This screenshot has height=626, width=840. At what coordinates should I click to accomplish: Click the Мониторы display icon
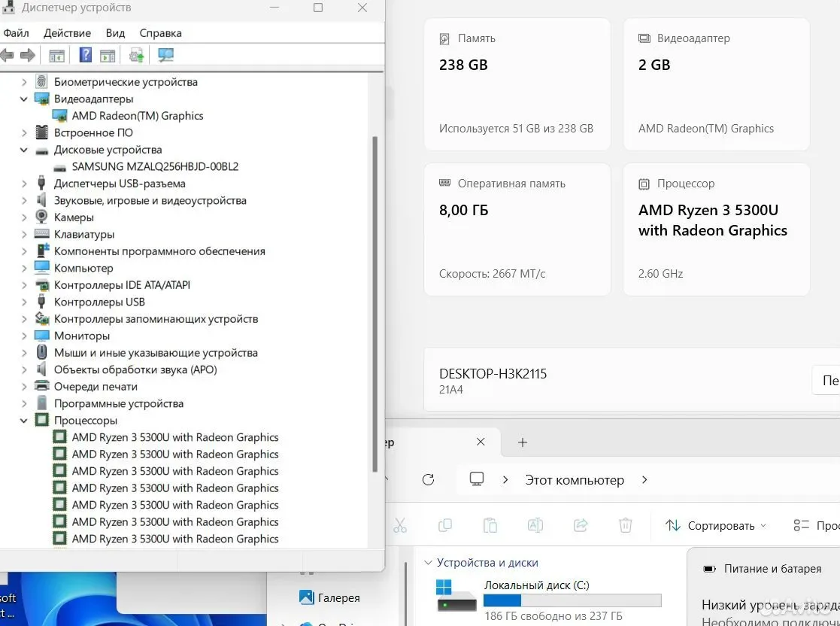click(x=42, y=336)
